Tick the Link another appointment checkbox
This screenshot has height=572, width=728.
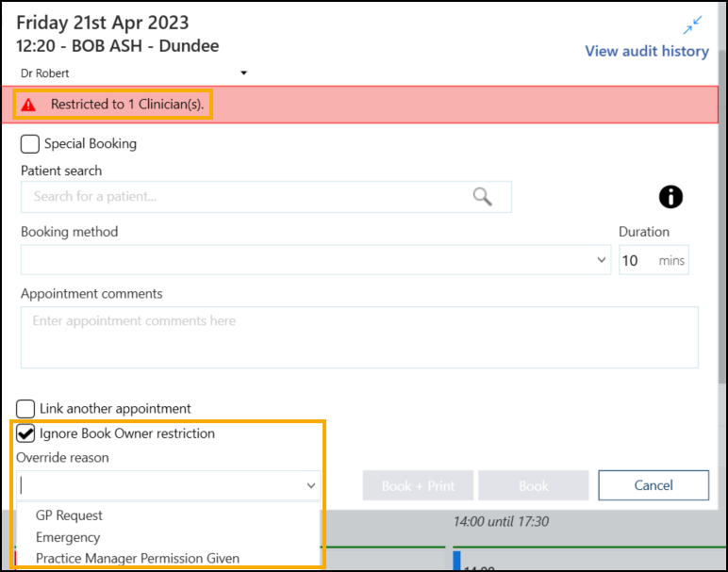click(26, 409)
